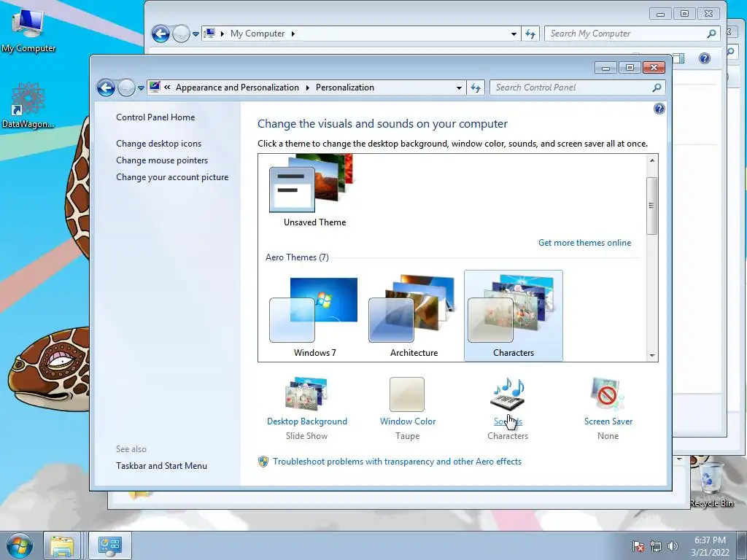This screenshot has width=747, height=560.
Task: Click the Personalization breadcrumb item
Action: pos(345,87)
